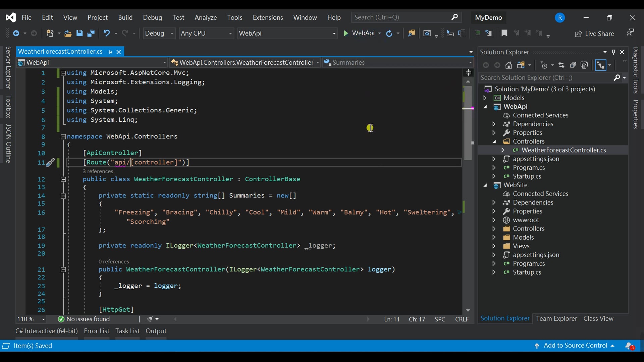The height and width of the screenshot is (362, 644).
Task: Click the Home icon in Solution Explorer
Action: [x=509, y=65]
